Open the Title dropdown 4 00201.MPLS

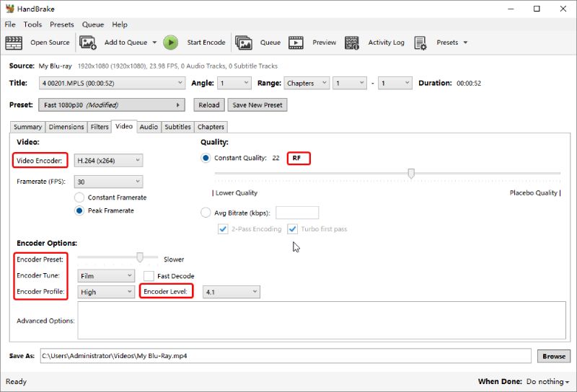113,83
